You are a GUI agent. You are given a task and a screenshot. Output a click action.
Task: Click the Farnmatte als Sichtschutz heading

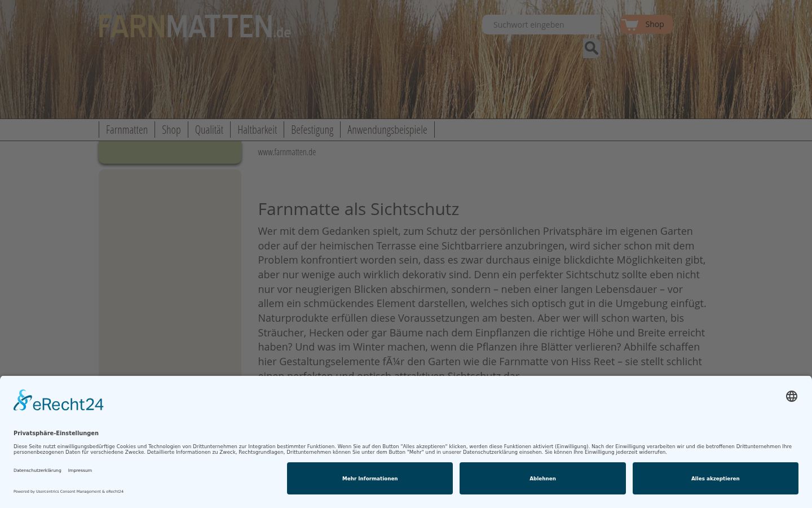pos(359,209)
